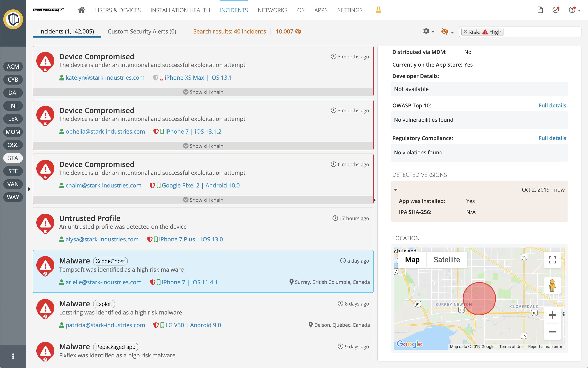Image resolution: width=588 pixels, height=368 pixels.
Task: Remove the Risk: High filter tag
Action: [x=465, y=32]
